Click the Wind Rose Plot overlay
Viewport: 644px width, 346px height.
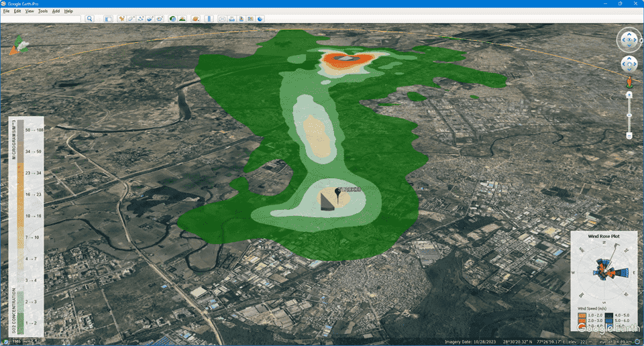pyautogui.click(x=604, y=281)
